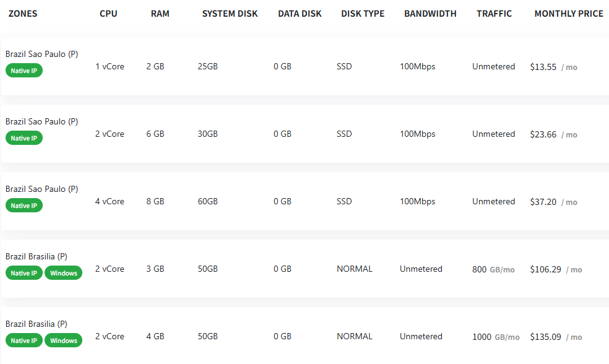Click the CPU column header
Image resolution: width=609 pixels, height=364 pixels.
click(108, 14)
